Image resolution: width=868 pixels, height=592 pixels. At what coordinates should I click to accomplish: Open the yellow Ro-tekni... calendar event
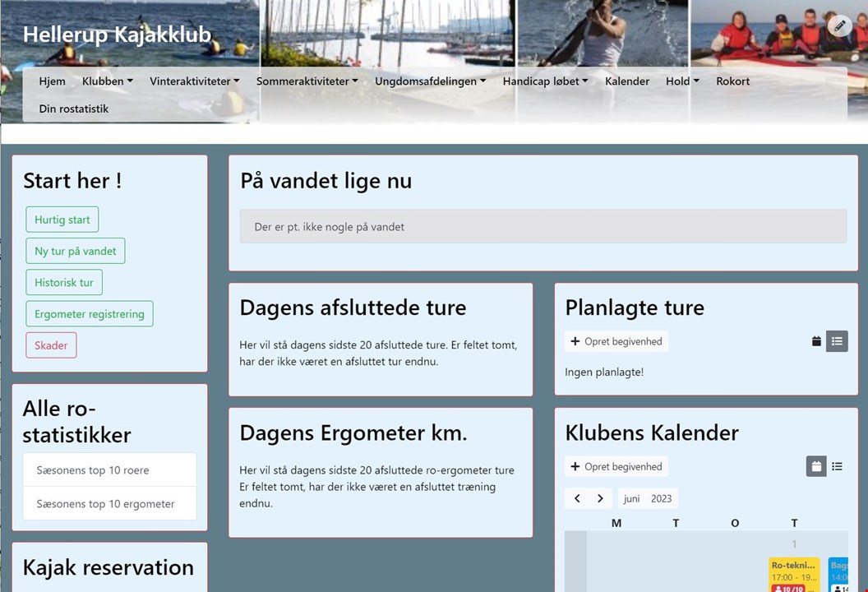[794, 575]
